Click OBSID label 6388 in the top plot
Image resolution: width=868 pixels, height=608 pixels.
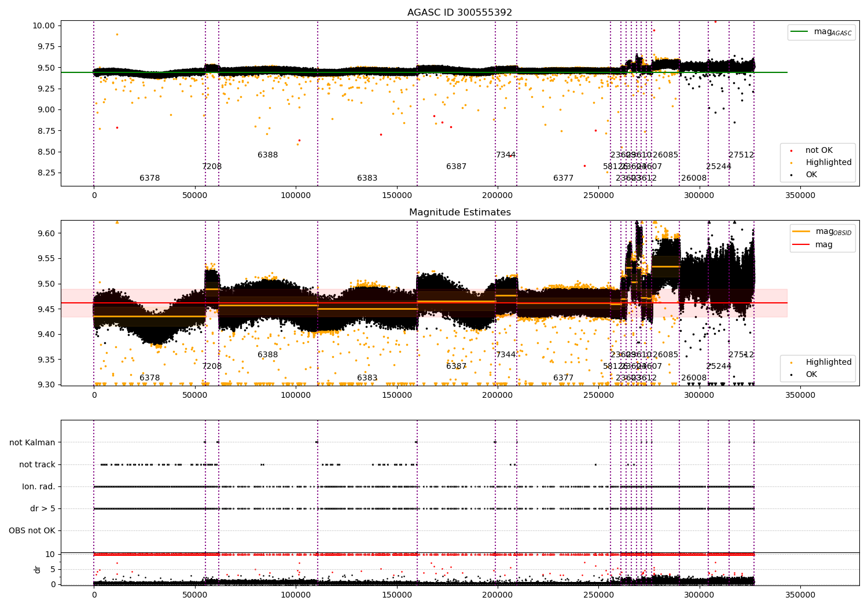coord(267,155)
